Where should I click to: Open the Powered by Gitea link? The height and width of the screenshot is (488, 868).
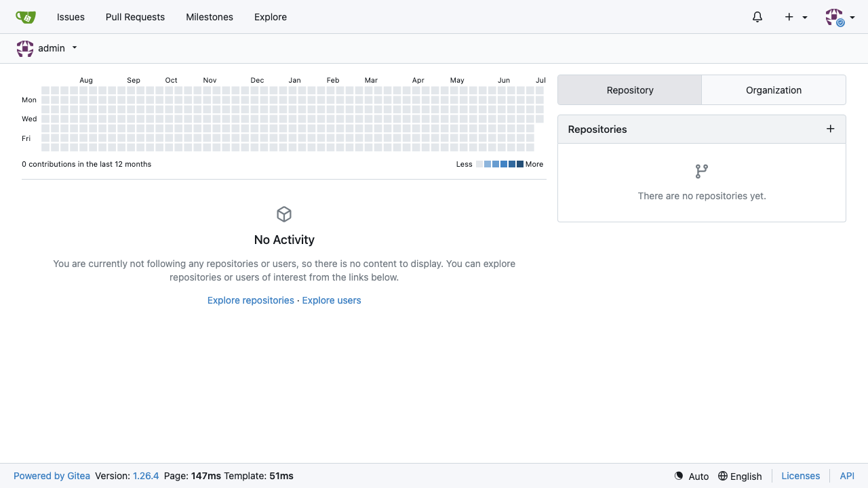click(52, 476)
